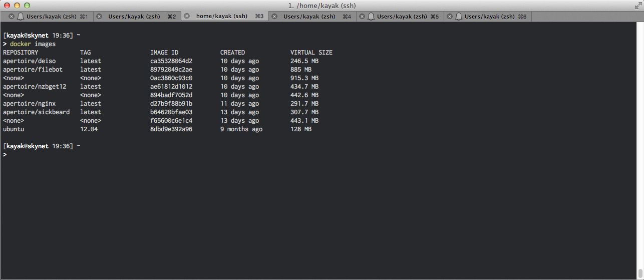The width and height of the screenshot is (644, 280).
Task: Close the Users/kayak (zsh) ⌘4 tab
Action: 274,17
